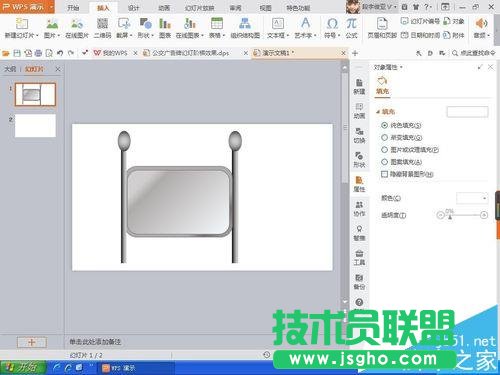500x375 pixels.
Task: Click the new document tab plus button
Action: (x=355, y=53)
